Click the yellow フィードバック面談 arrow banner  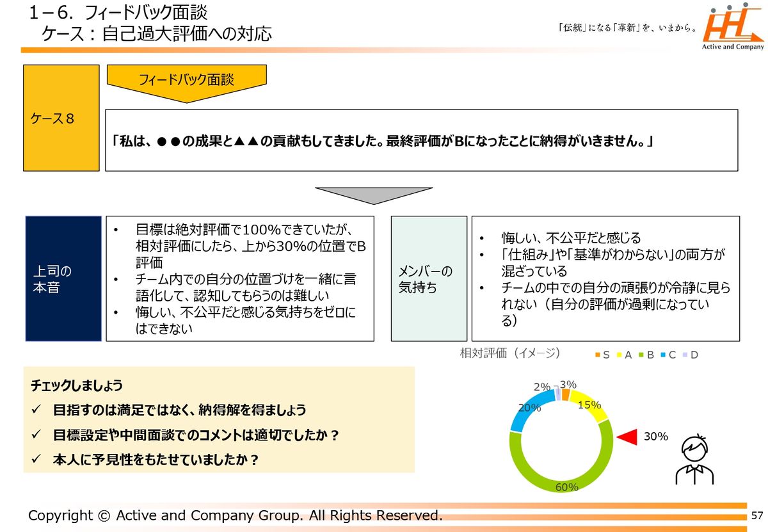[186, 82]
